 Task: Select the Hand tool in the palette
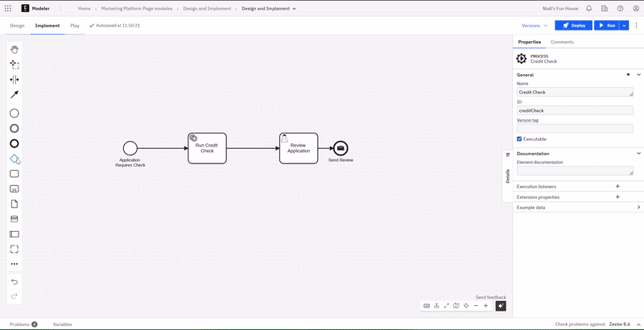click(14, 49)
